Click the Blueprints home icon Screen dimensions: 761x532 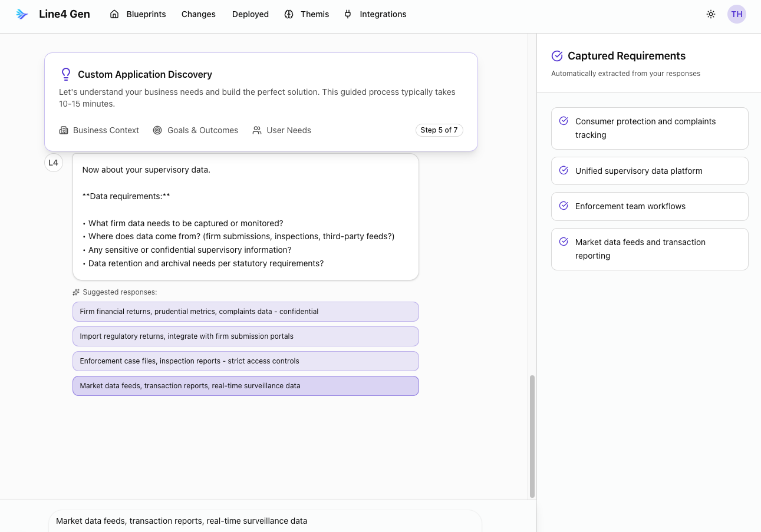point(114,14)
